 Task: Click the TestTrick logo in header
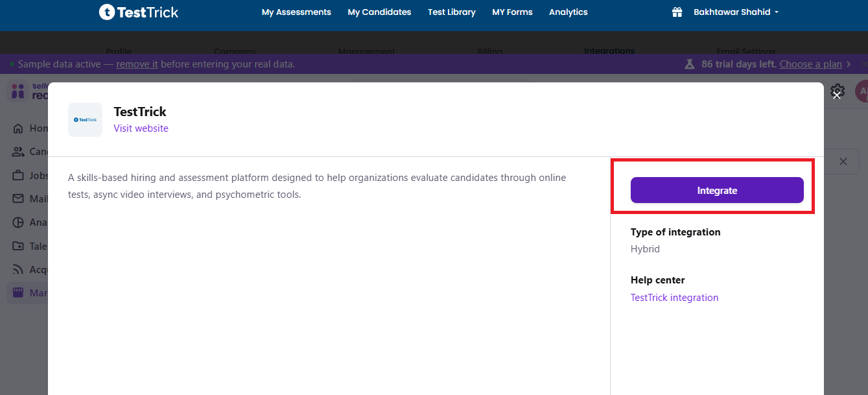pos(139,12)
